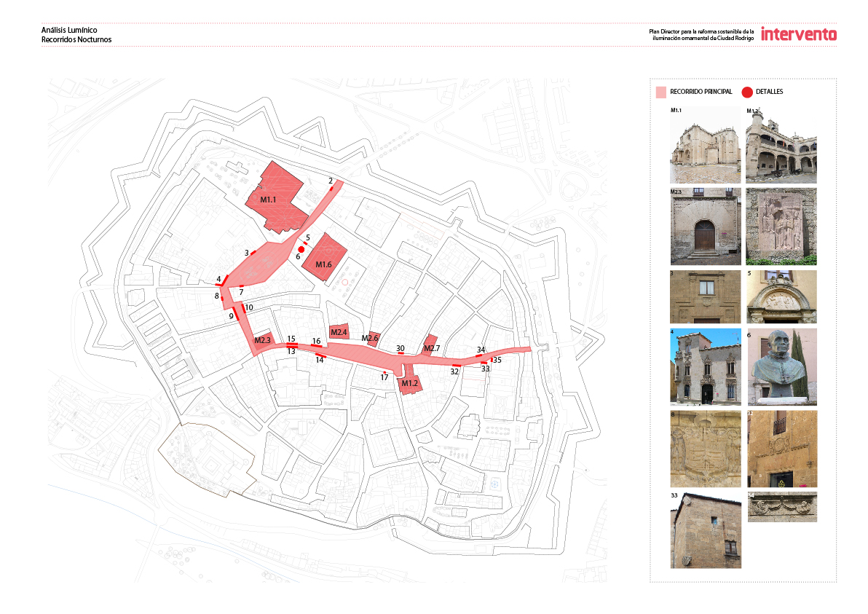Image resolution: width=868 pixels, height=614 pixels.
Task: Open the M2.3 arched doorway photo
Action: pos(706,227)
